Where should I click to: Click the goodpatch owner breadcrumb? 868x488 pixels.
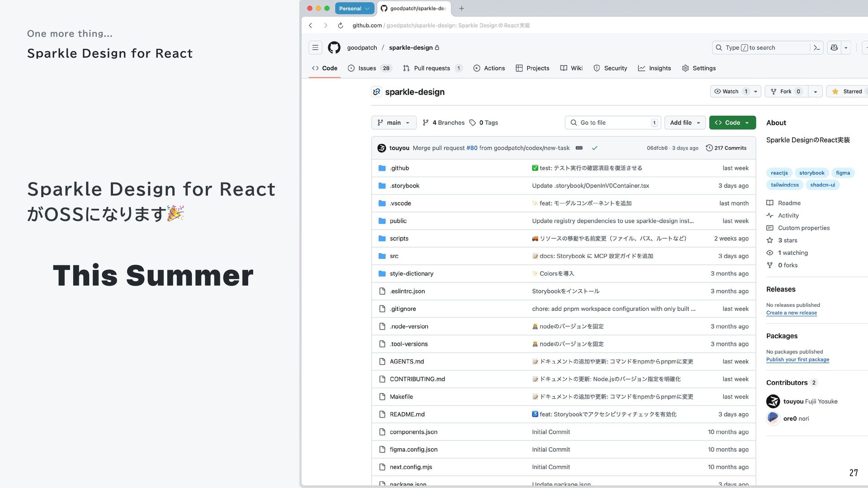362,47
